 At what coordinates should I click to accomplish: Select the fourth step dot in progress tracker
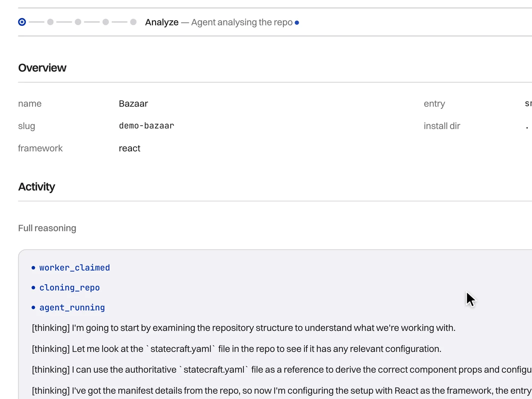click(x=106, y=22)
